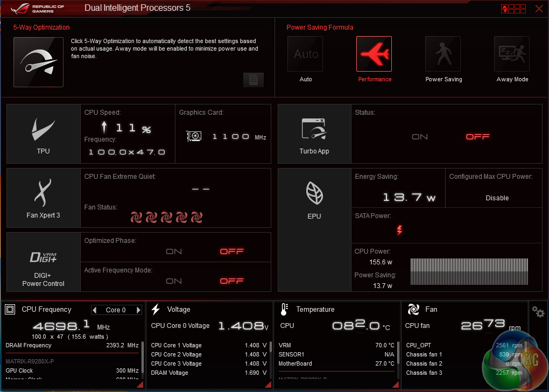Click the SENSOR1 temperature row

pyautogui.click(x=336, y=354)
